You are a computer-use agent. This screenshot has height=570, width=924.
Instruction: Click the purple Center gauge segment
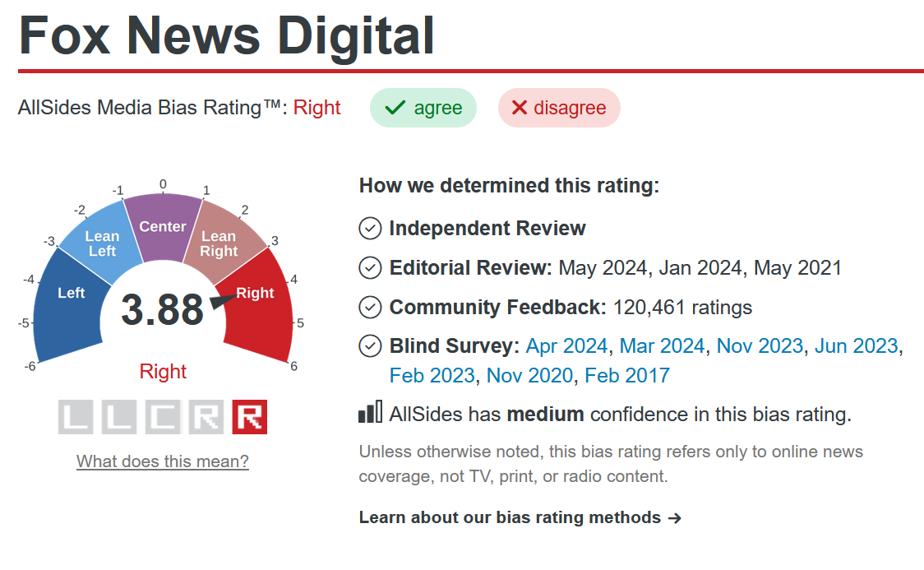[163, 226]
